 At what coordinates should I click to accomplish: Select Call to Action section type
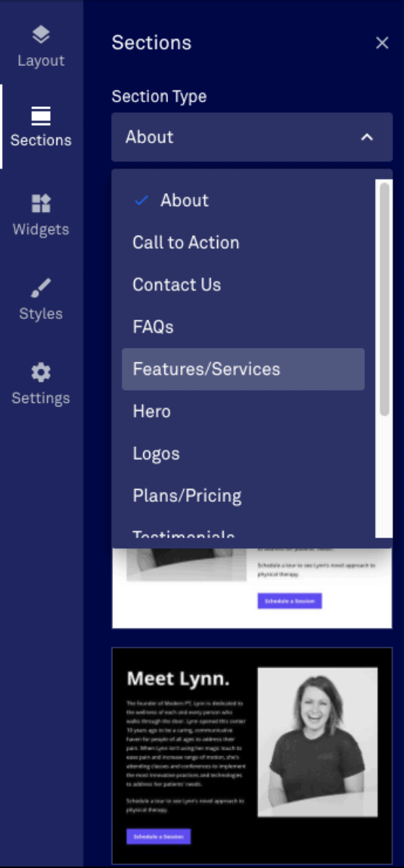[x=243, y=243]
